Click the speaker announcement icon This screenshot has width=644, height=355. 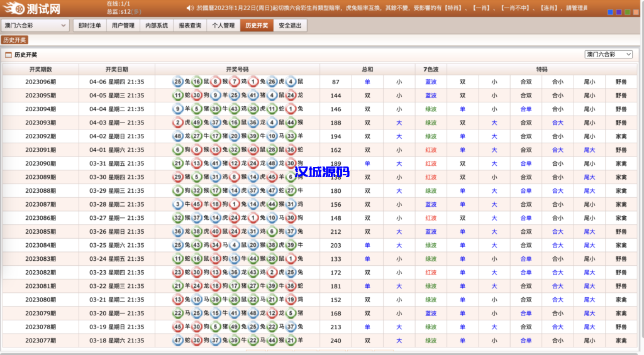[190, 8]
